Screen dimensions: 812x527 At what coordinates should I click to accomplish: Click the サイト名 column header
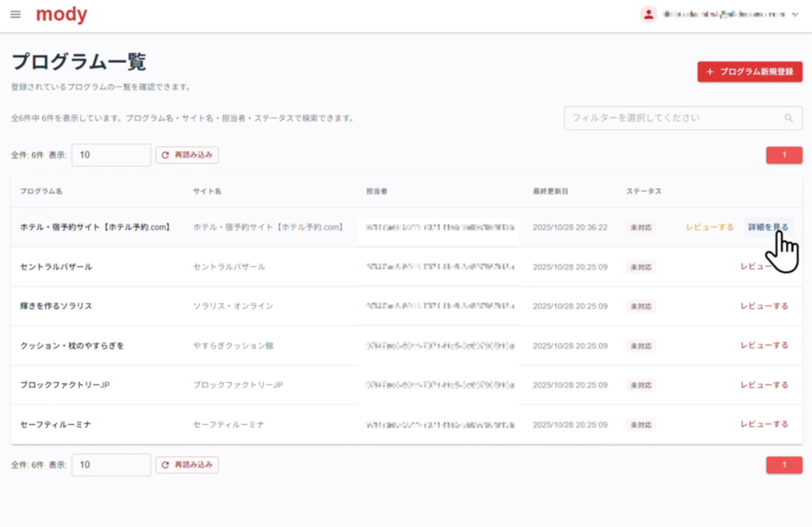coord(207,191)
